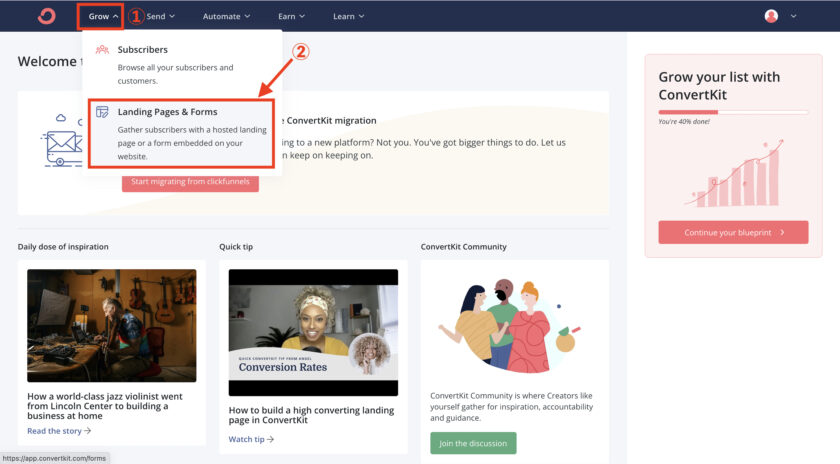
Task: Click the jazz violinist article headline
Action: 105,406
